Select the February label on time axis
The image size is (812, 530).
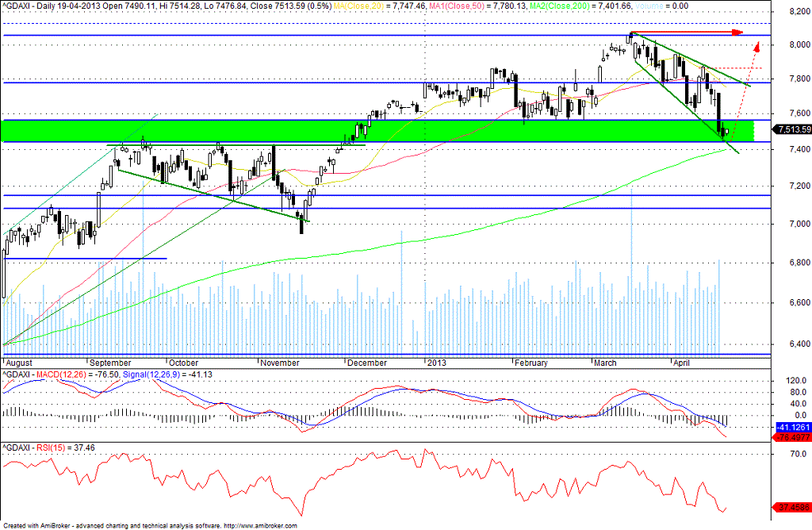tap(530, 363)
